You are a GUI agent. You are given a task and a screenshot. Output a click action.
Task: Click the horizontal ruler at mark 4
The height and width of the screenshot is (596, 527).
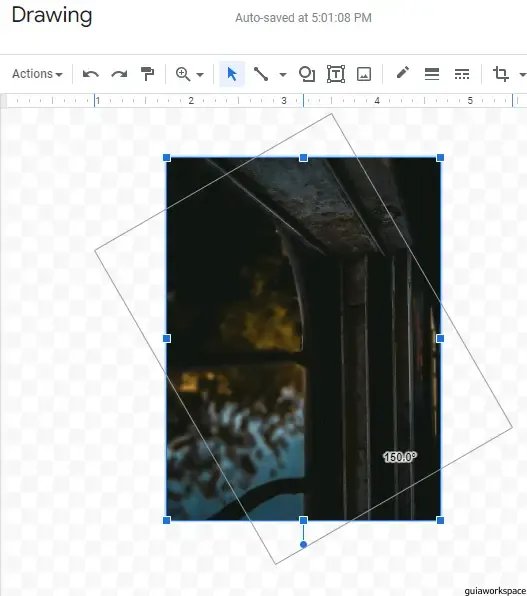[x=377, y=101]
